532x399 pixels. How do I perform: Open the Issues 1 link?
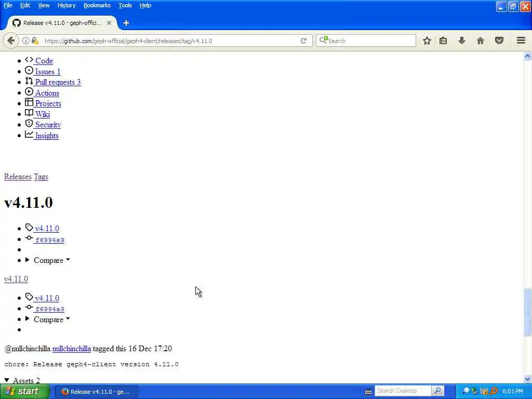[47, 72]
